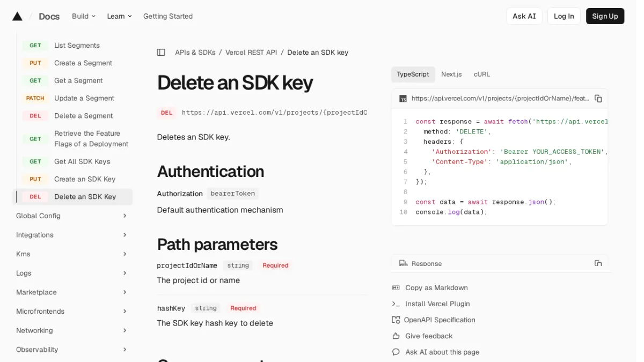Open the OpenAPI Specification link
Screen dimensions: 644x362
[x=440, y=320]
